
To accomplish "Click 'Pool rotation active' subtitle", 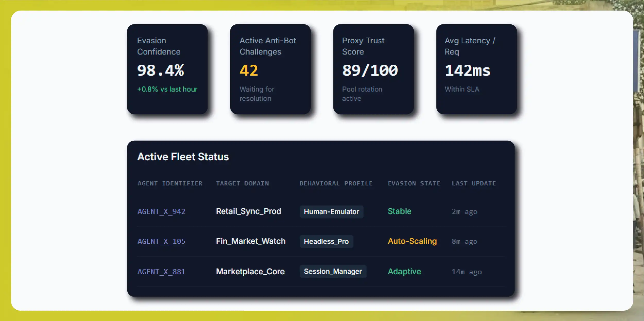I will 362,94.
